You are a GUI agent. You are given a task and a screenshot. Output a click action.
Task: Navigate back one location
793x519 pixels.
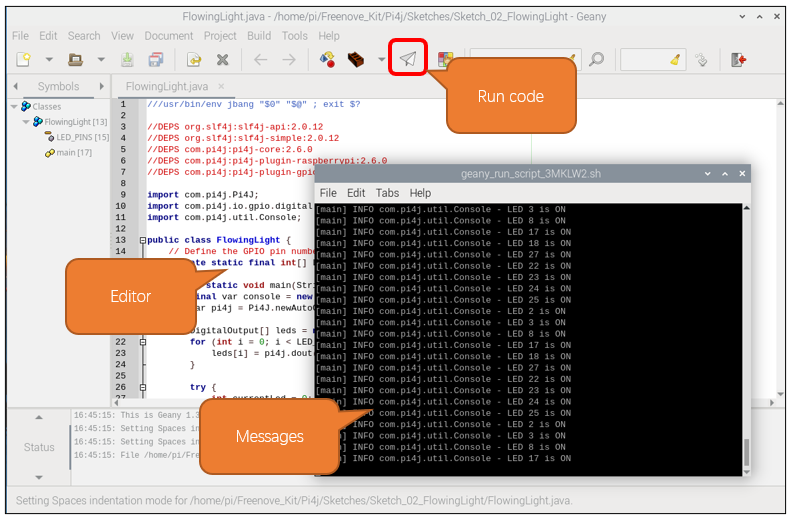coord(260,60)
